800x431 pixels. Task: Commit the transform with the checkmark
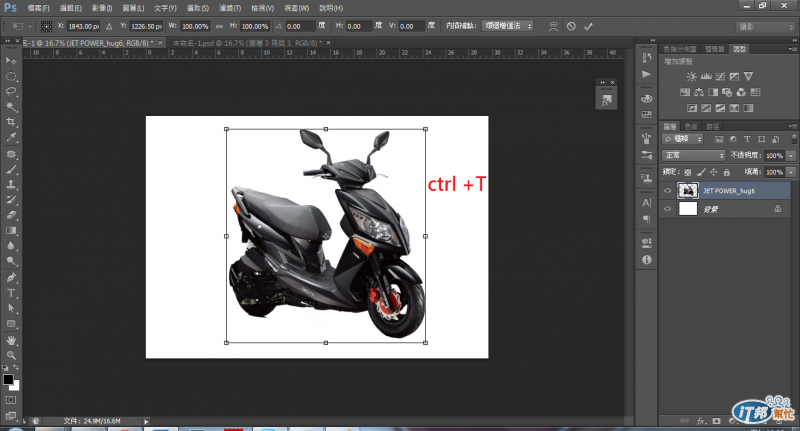588,27
